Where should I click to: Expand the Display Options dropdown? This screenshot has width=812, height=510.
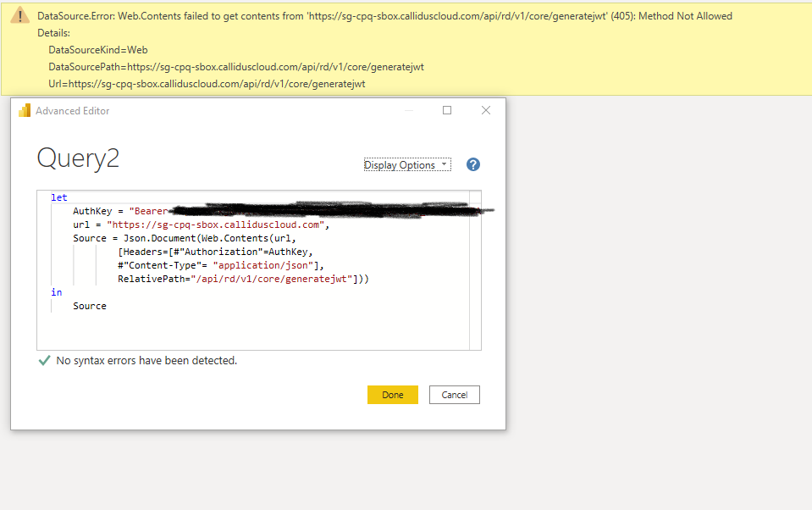(407, 165)
